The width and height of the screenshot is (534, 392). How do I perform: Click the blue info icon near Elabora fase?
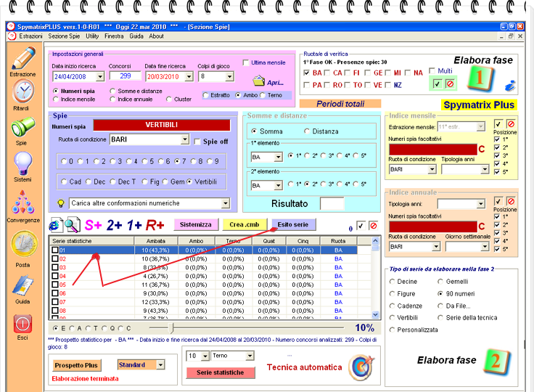510,86
